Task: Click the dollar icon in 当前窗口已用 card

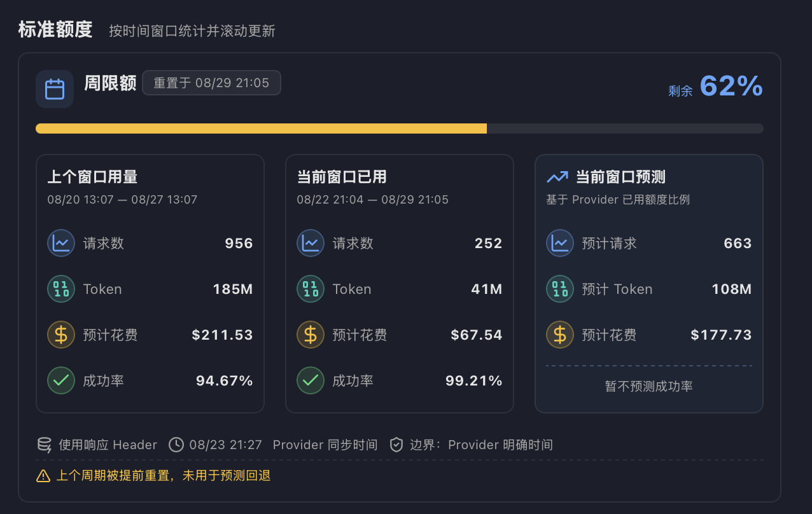Action: [x=311, y=335]
